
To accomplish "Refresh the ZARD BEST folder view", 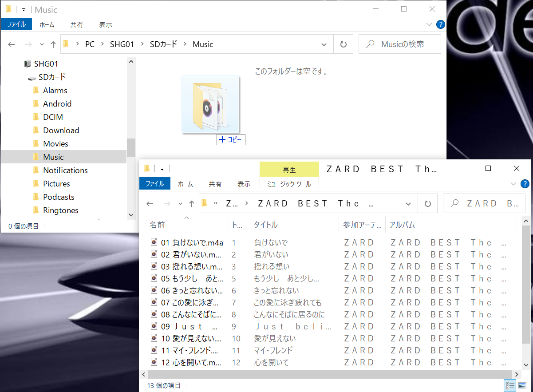I will (x=427, y=204).
